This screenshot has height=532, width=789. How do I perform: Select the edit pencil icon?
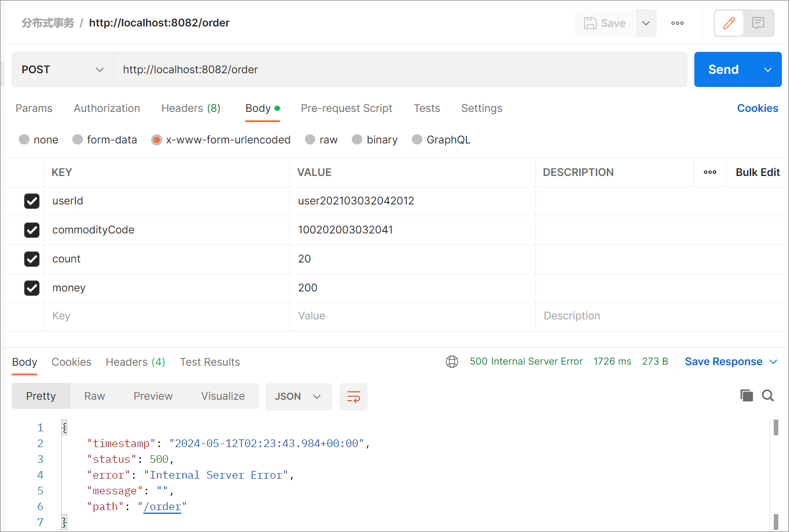729,23
